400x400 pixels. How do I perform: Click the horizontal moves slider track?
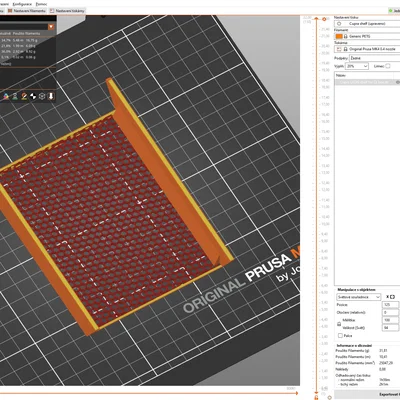pos(148,393)
